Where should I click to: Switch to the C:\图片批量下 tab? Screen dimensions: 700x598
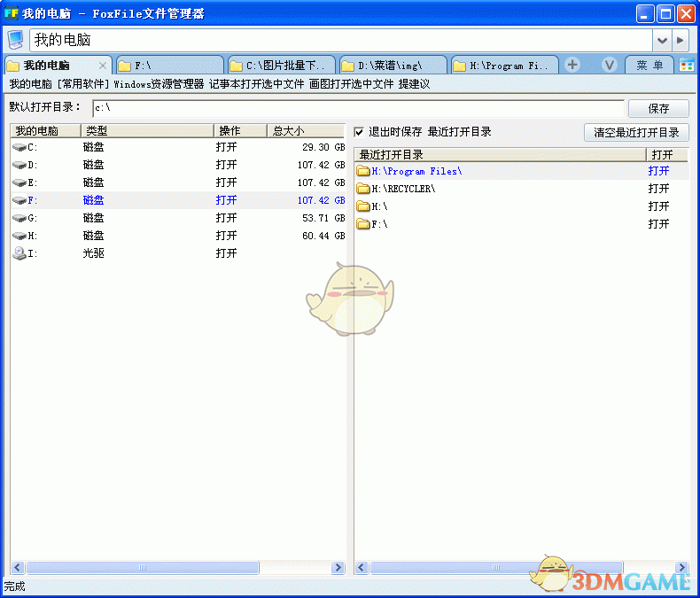click(281, 66)
